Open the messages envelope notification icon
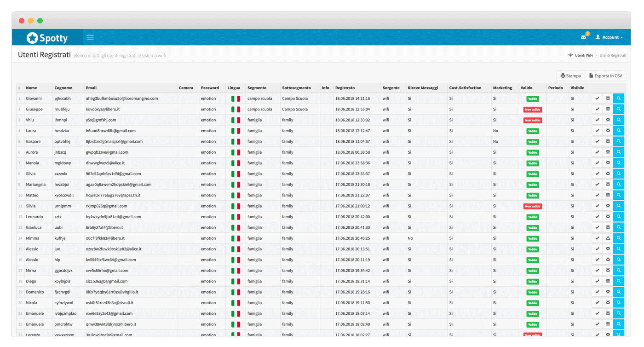Image resolution: width=644 pixels, height=347 pixels. coord(583,37)
